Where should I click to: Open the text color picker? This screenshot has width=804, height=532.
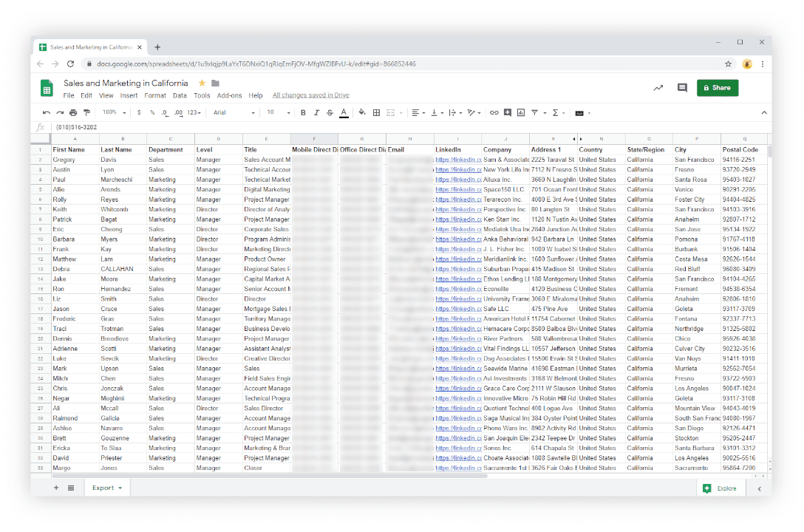(x=344, y=113)
